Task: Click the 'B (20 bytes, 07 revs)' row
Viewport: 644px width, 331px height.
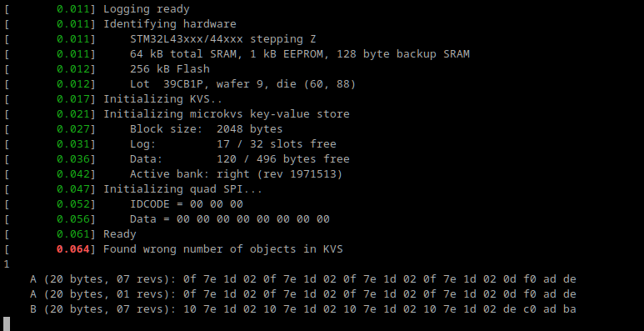Action: (x=303, y=309)
